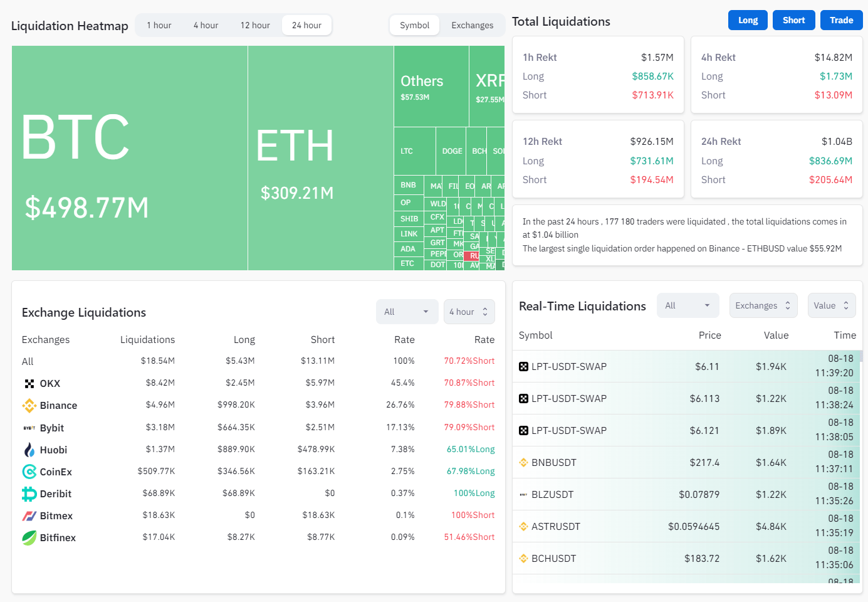
Task: Click OKX icon beside LPT-USDT-SWAP at 11:38:24
Action: 523,398
